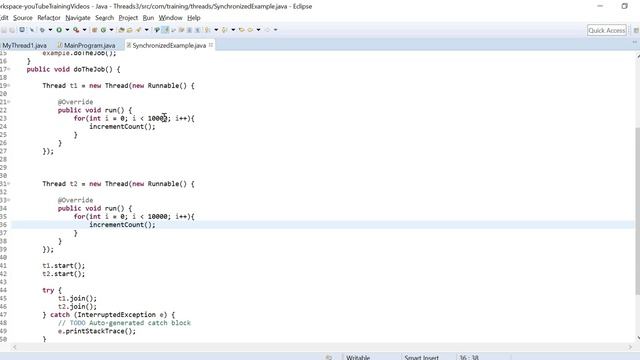Click the Search flashlight toolbar icon
Screen dimensions: 640x360
(138, 30)
